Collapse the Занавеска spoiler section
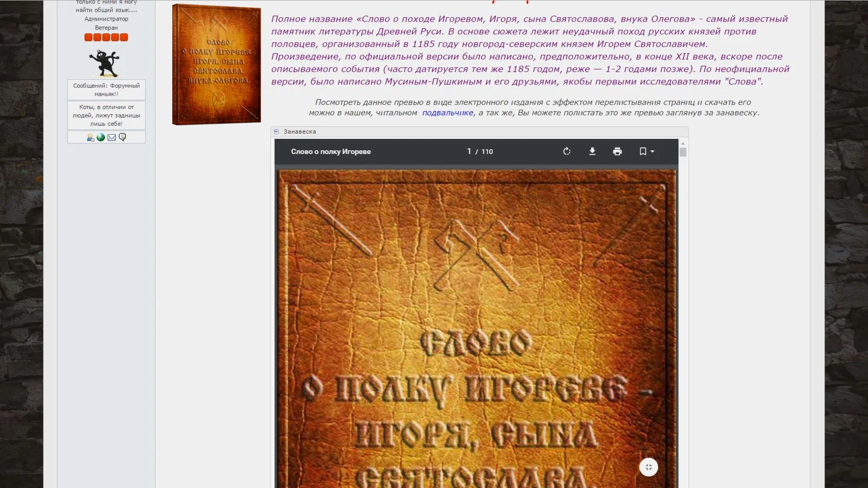 point(277,132)
